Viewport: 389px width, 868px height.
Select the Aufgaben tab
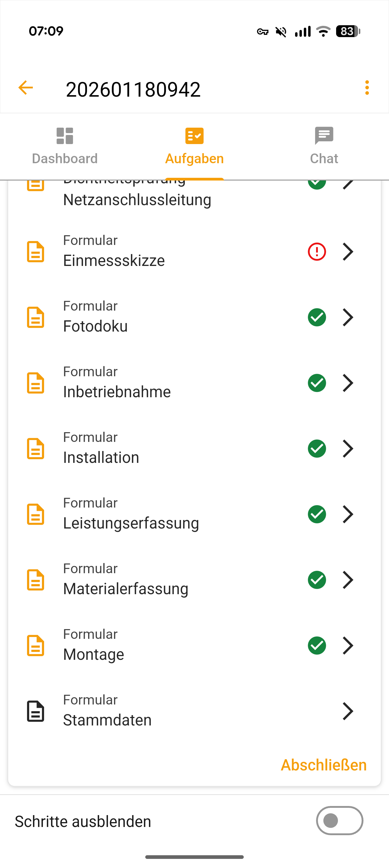(x=194, y=146)
